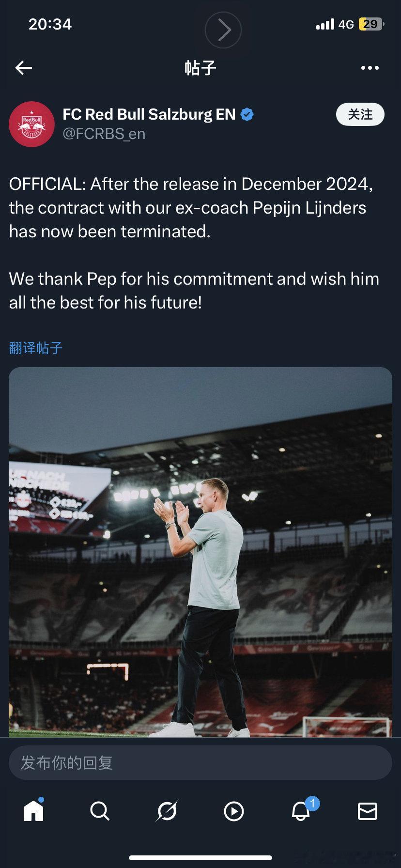The height and width of the screenshot is (868, 401).
Task: Tap the FC Red Bull Salzburg avatar
Action: pyautogui.click(x=31, y=124)
